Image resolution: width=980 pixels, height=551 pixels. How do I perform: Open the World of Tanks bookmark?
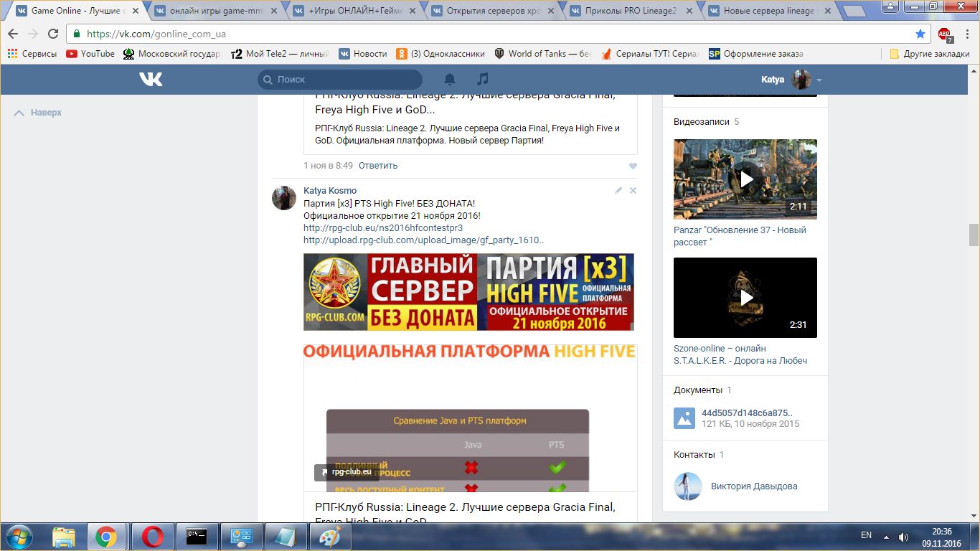point(543,54)
